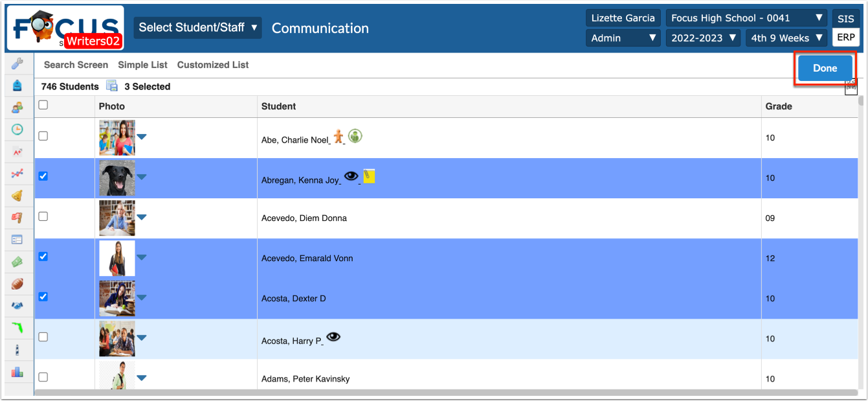The image size is (868, 401).
Task: Open student Acosta, Dexter D
Action: [294, 299]
